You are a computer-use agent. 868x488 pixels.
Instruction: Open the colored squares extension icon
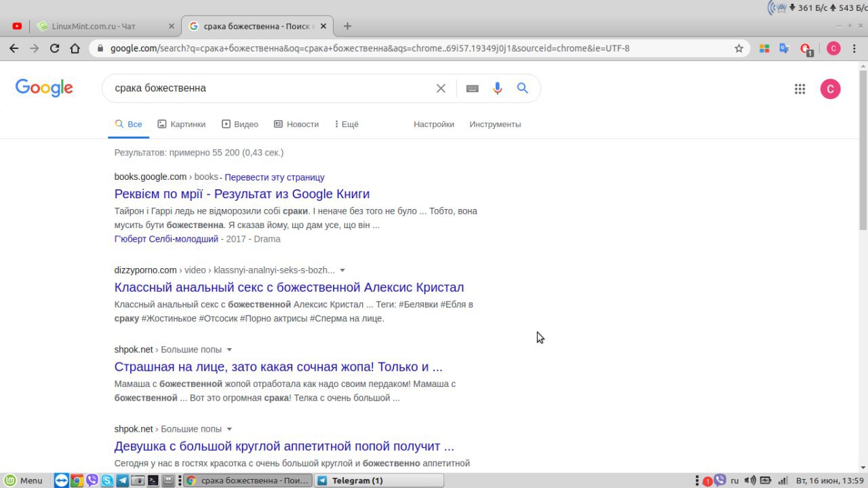[x=764, y=48]
